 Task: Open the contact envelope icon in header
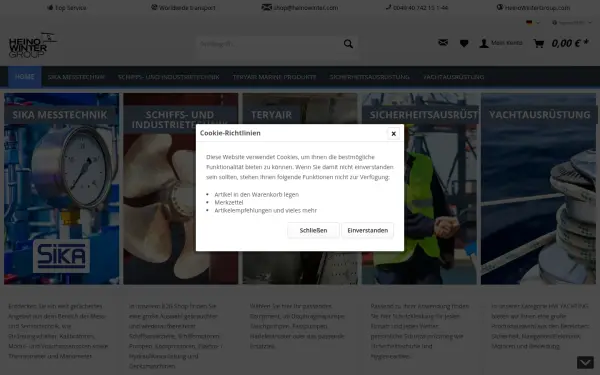click(443, 43)
